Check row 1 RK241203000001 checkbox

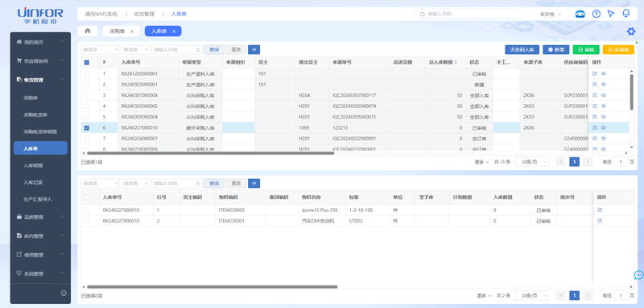86,73
